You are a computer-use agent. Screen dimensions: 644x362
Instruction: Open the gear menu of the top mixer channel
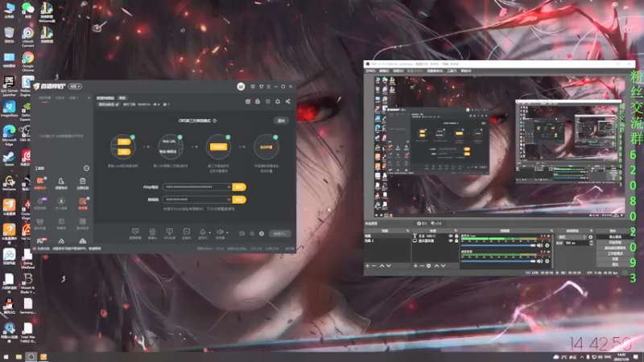pos(547,245)
